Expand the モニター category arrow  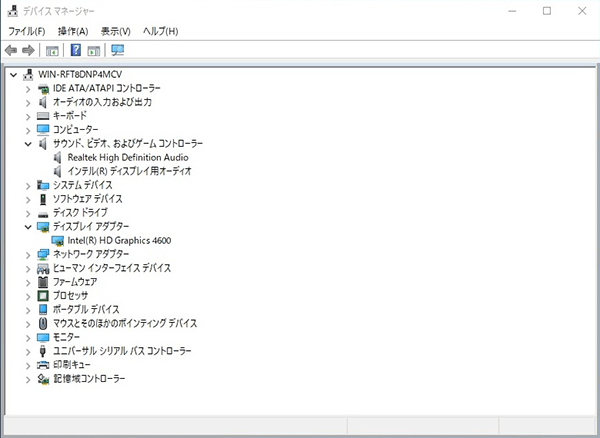(x=28, y=338)
